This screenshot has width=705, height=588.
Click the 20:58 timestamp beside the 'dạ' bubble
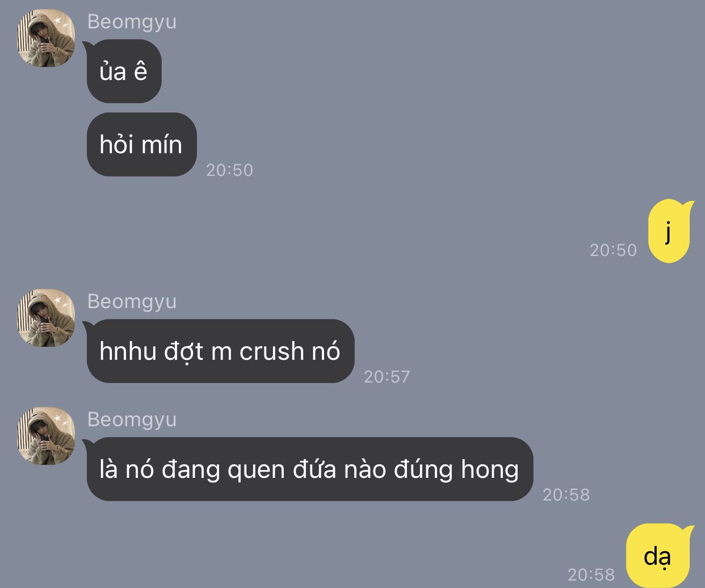591,575
